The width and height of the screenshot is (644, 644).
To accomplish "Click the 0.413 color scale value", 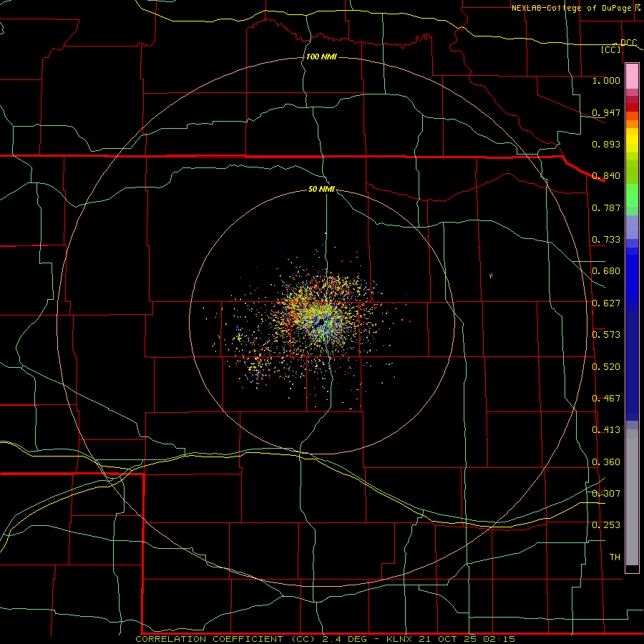I will pyautogui.click(x=606, y=430).
